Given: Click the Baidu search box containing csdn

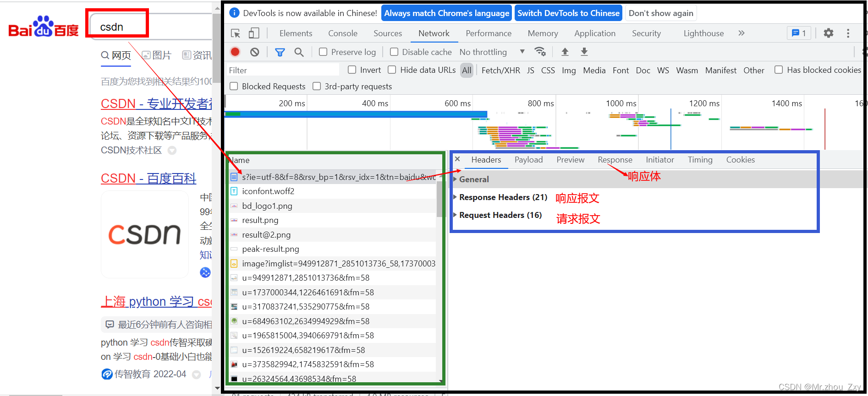Looking at the screenshot, I should 151,27.
